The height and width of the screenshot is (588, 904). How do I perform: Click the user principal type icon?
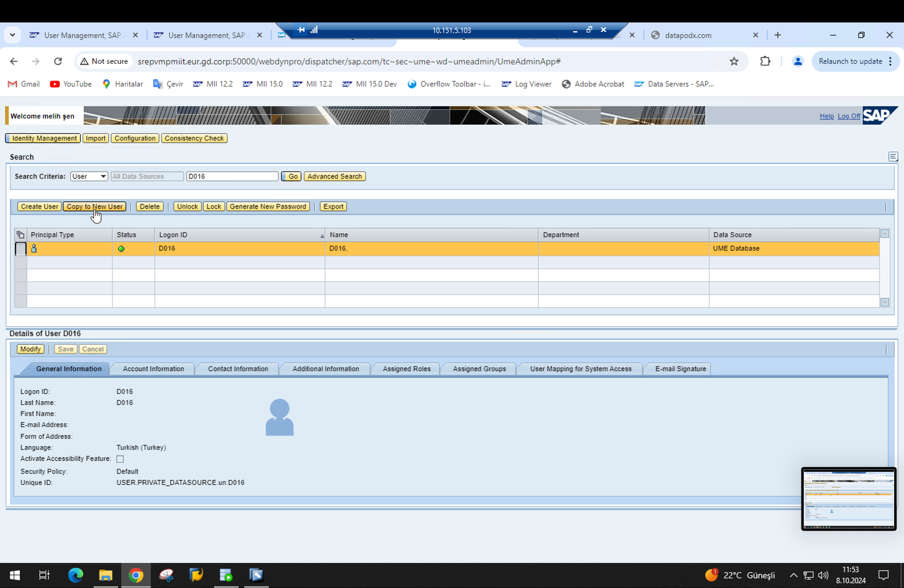(34, 248)
